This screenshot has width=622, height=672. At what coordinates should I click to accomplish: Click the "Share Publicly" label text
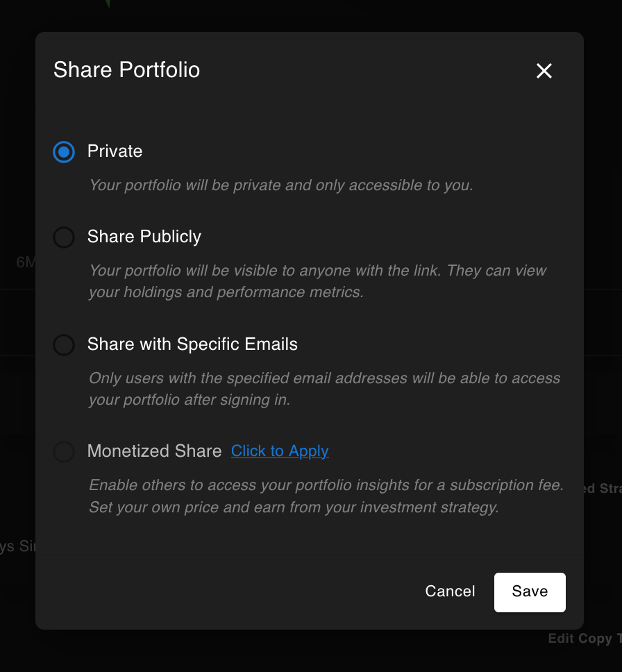[x=144, y=237]
